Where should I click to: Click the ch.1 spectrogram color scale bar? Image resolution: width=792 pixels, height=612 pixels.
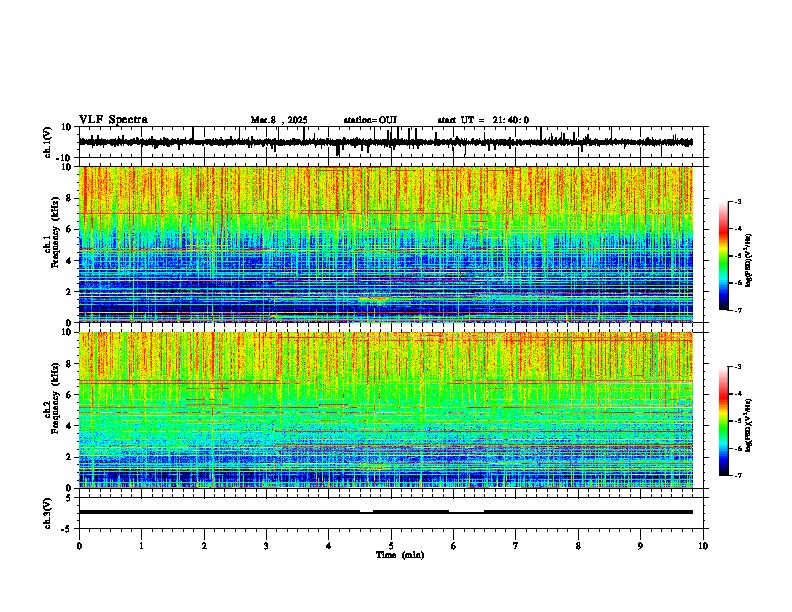coord(724,256)
